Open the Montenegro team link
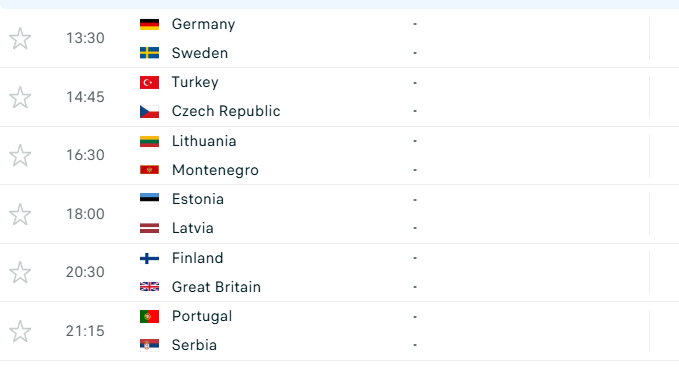 pos(215,170)
